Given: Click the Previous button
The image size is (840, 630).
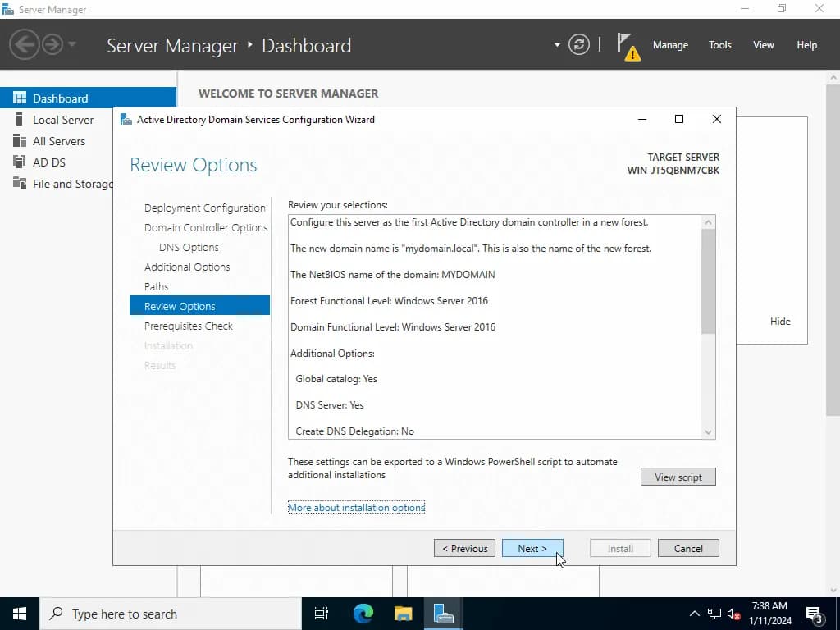Looking at the screenshot, I should [464, 548].
